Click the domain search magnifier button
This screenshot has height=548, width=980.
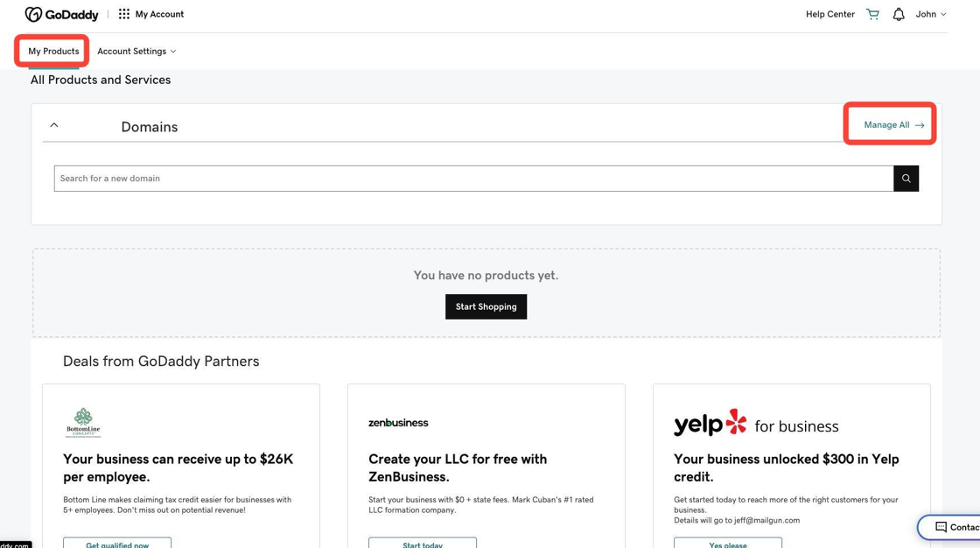pos(906,179)
